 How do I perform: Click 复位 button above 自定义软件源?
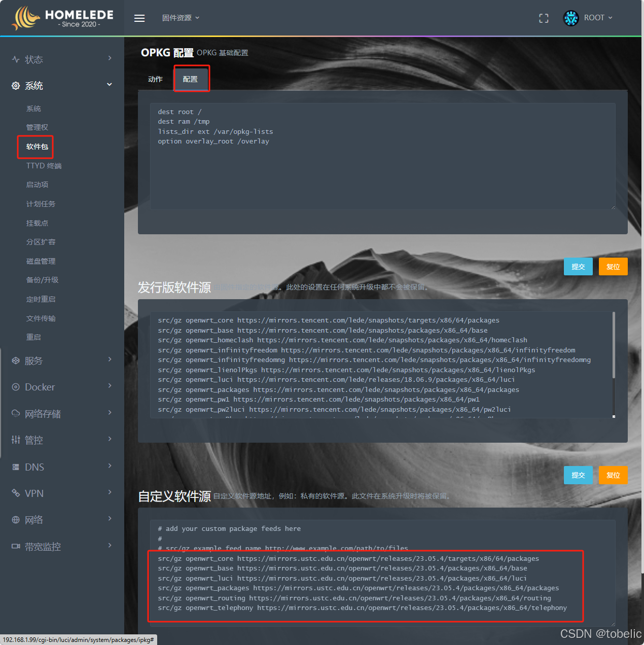click(613, 475)
